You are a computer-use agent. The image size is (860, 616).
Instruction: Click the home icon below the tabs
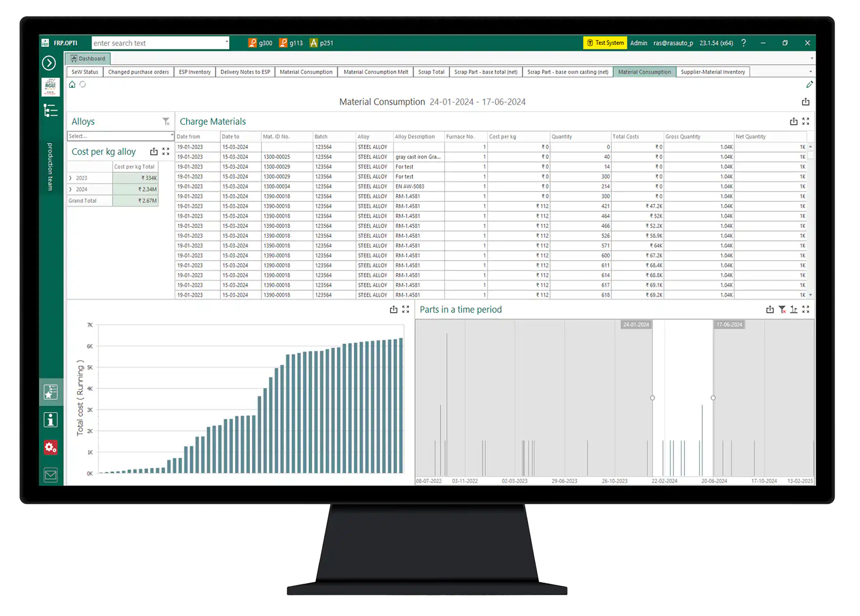(72, 84)
